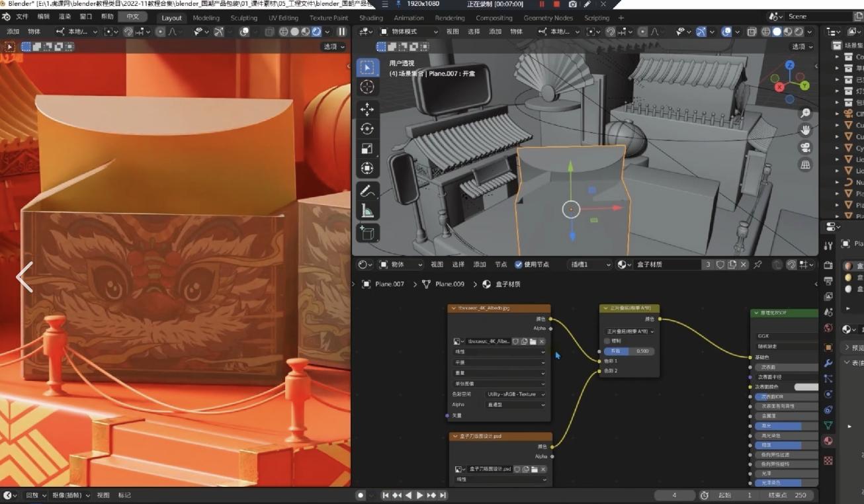
Task: Select the Move tool in viewport toolbar
Action: point(367,109)
